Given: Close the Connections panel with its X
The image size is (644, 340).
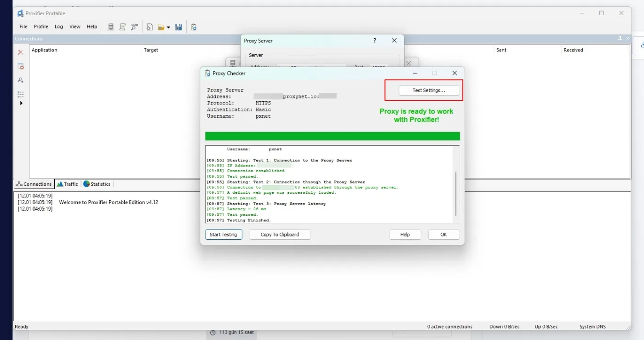Looking at the screenshot, I should pyautogui.click(x=627, y=39).
